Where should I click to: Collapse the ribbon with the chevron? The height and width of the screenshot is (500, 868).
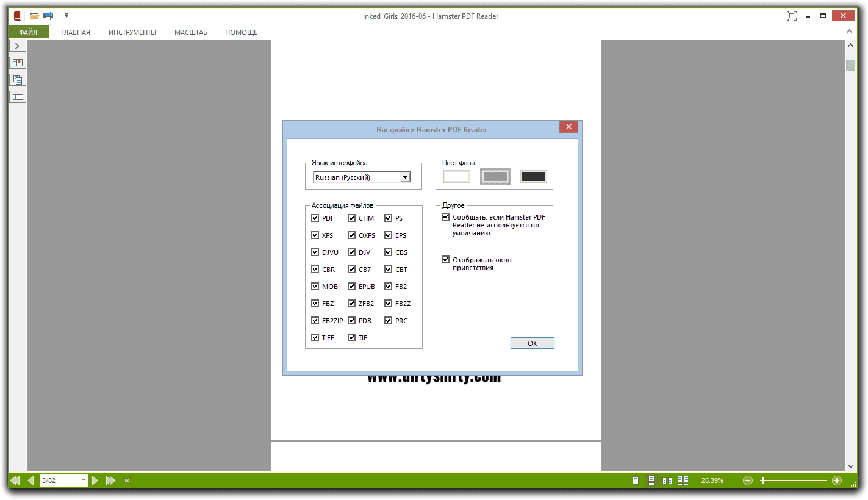850,32
